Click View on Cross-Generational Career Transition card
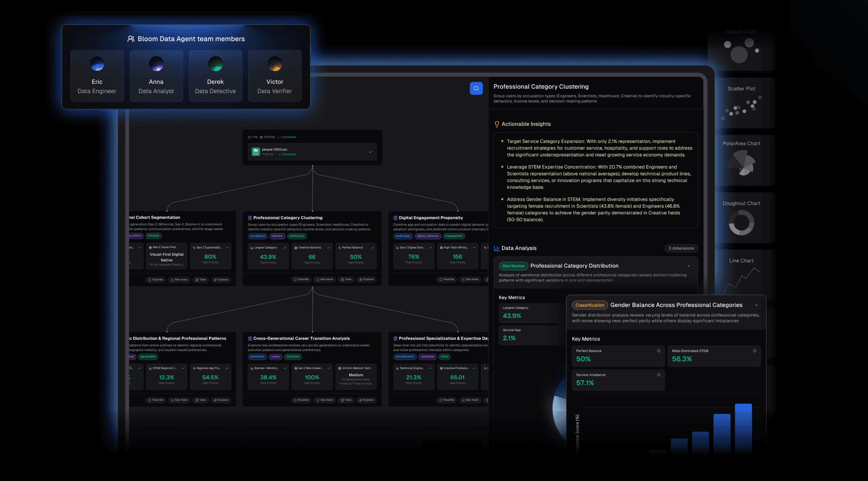The image size is (868, 481). (x=346, y=400)
